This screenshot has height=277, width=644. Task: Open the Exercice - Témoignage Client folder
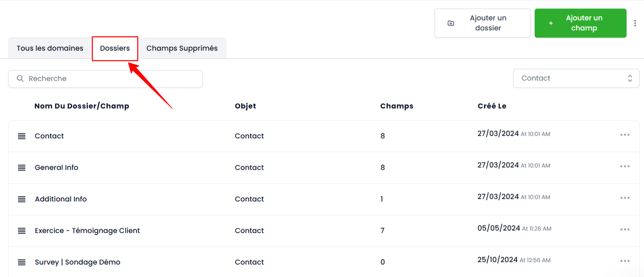(x=87, y=230)
